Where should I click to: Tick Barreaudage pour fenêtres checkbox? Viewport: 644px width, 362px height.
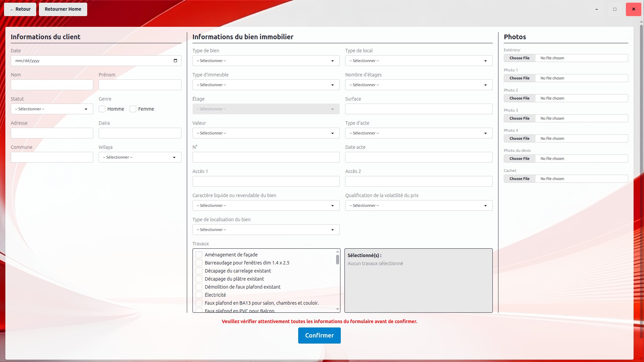click(199, 263)
